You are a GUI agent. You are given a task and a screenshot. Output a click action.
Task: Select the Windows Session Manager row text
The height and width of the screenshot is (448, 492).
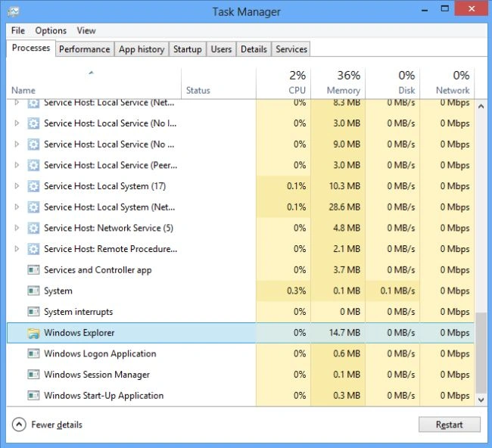(x=97, y=375)
